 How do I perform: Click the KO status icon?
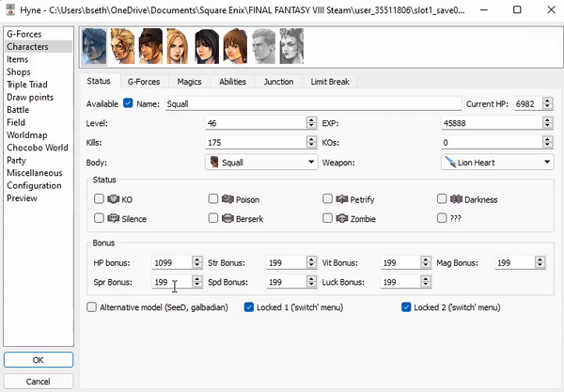click(x=114, y=199)
